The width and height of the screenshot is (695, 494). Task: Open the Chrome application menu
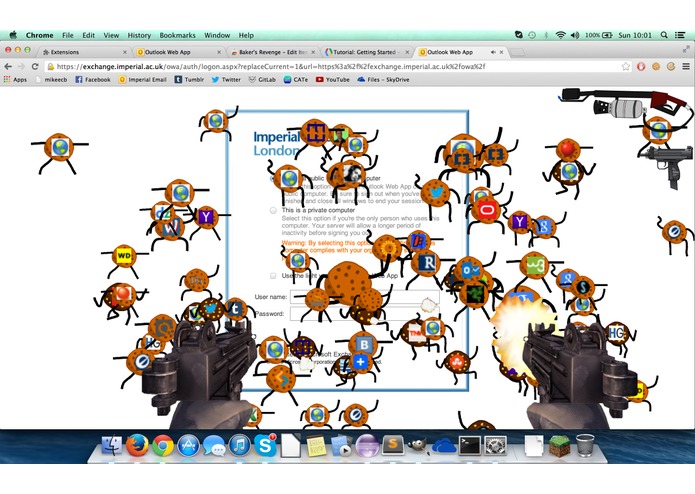[x=39, y=35]
